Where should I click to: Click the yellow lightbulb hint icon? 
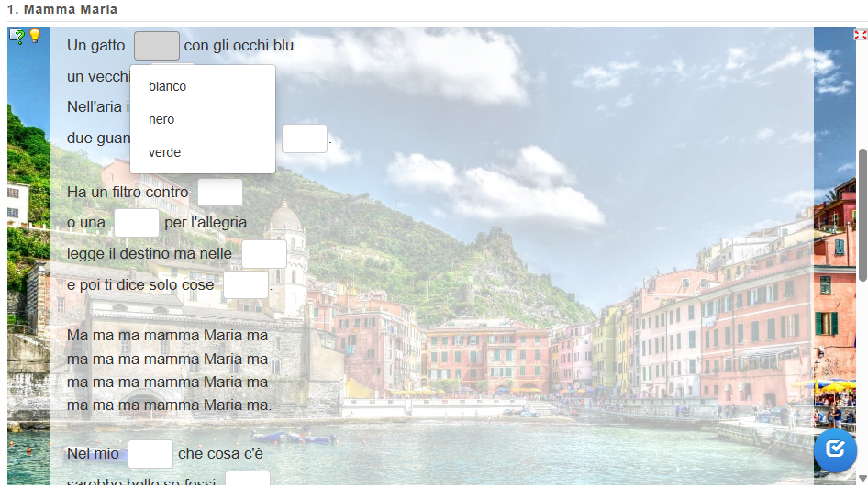click(x=35, y=36)
